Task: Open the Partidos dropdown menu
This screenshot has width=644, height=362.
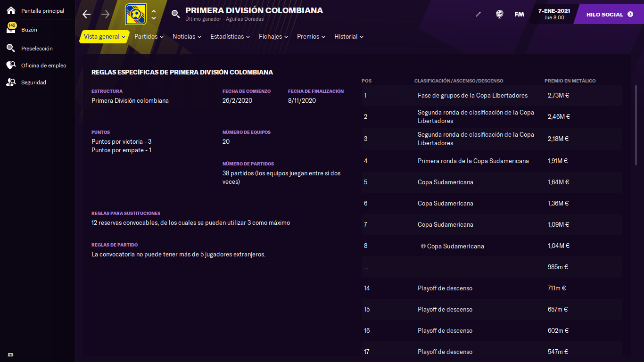Action: (x=149, y=37)
